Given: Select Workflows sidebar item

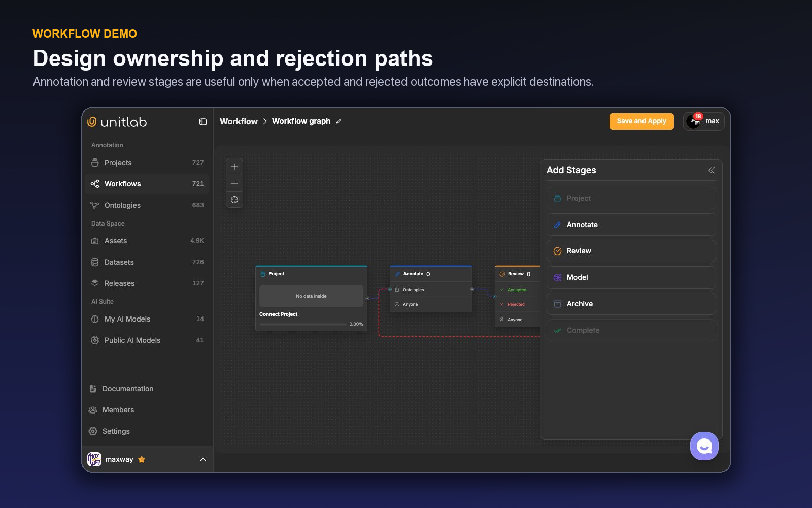Looking at the screenshot, I should tap(147, 184).
